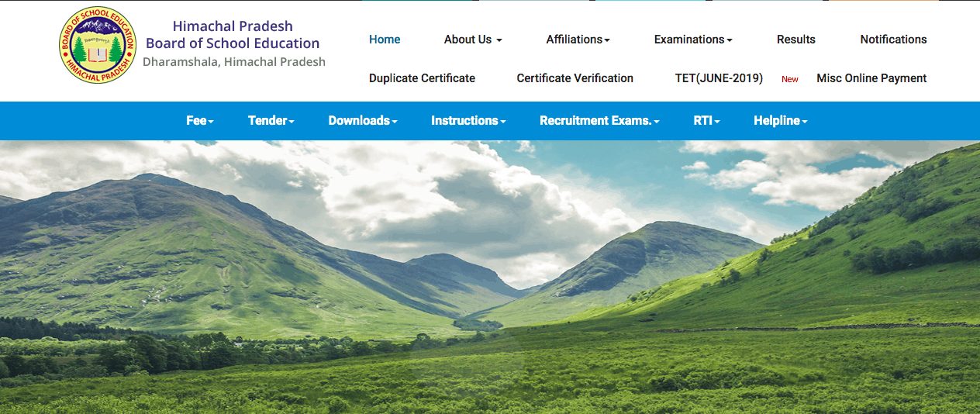The height and width of the screenshot is (414, 980).
Task: Open the Notifications page
Action: (893, 40)
